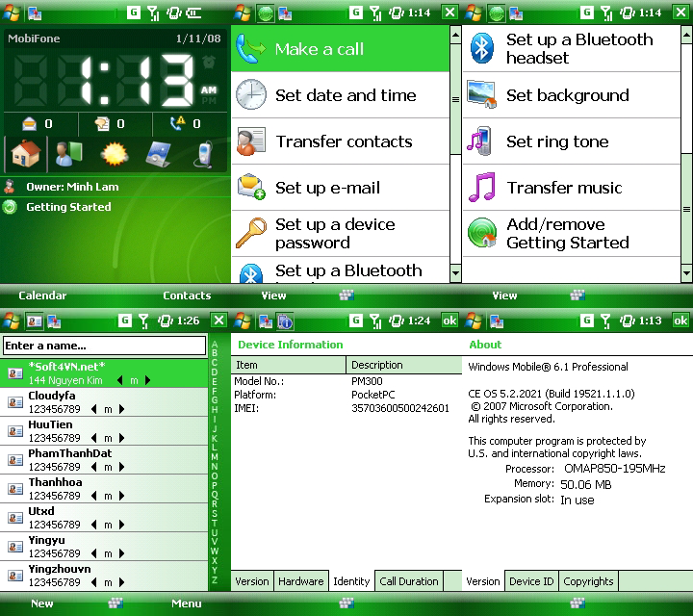
Task: Switch to the Copyrights tab
Action: coord(588,581)
